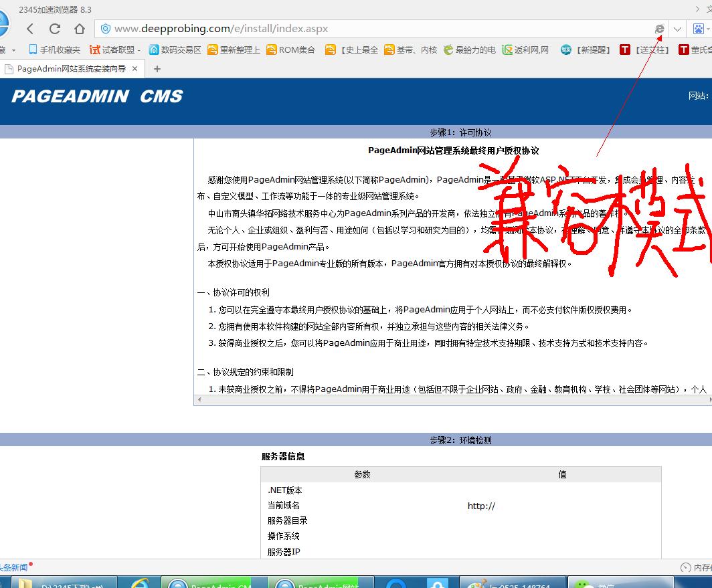
Task: Switch to second PageAdmin网站 taskbar window
Action: click(x=321, y=583)
